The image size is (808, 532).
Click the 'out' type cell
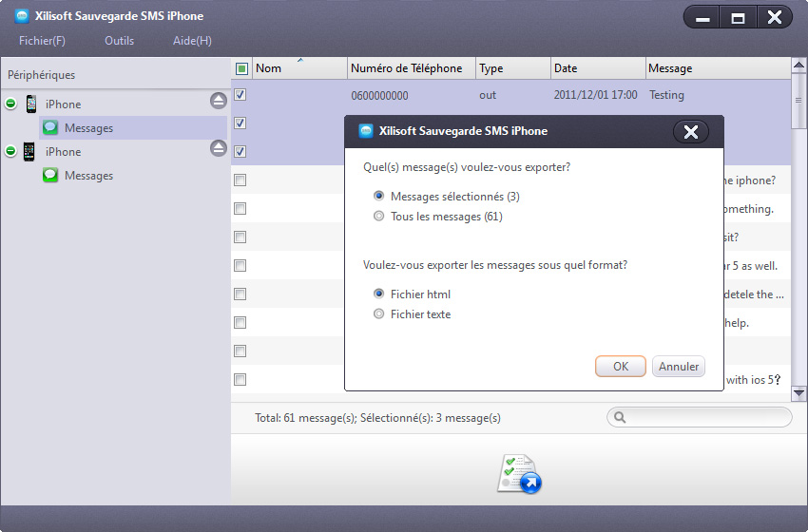tap(488, 95)
